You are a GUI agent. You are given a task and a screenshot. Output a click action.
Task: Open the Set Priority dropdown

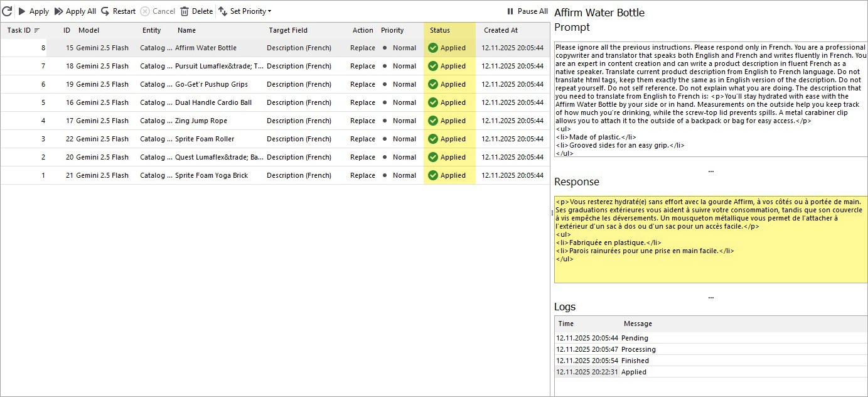270,11
